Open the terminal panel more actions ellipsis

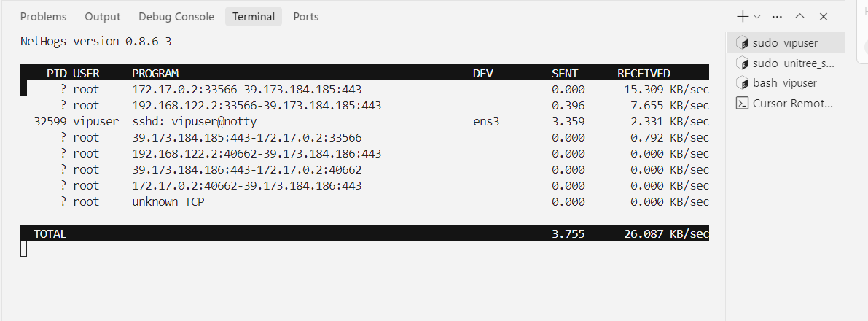(777, 17)
